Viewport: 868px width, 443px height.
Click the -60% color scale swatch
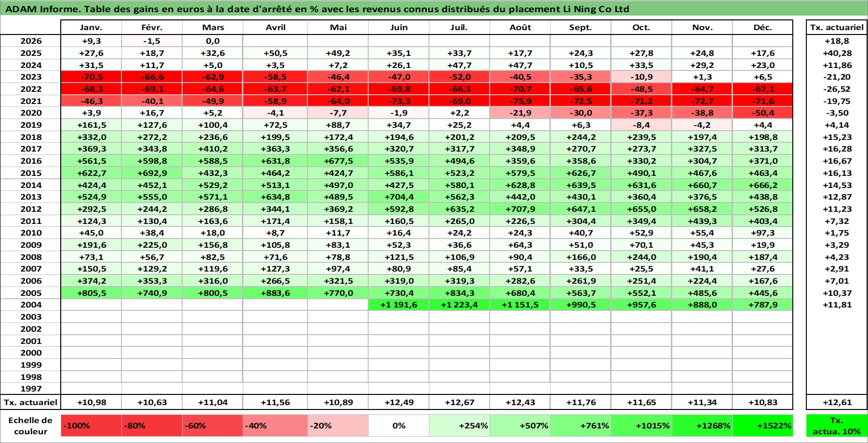[213, 426]
